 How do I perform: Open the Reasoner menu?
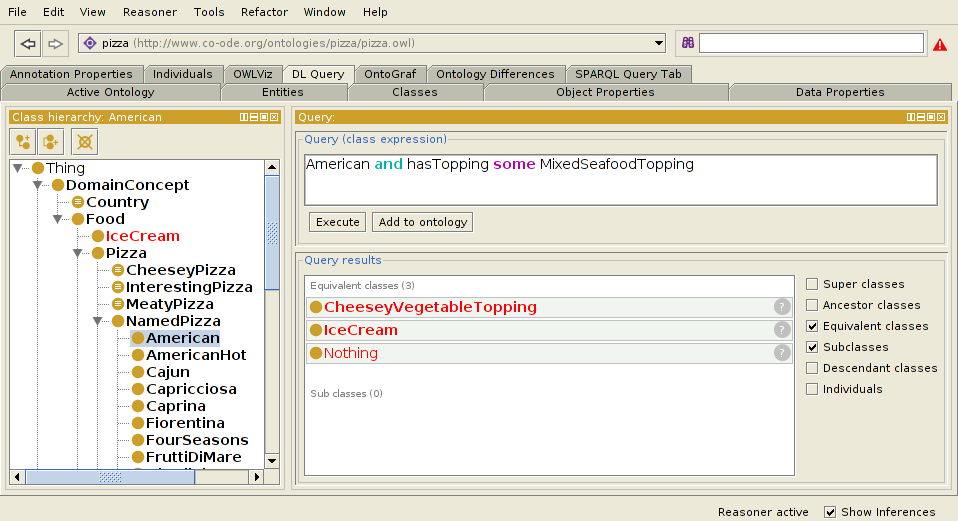coord(150,12)
